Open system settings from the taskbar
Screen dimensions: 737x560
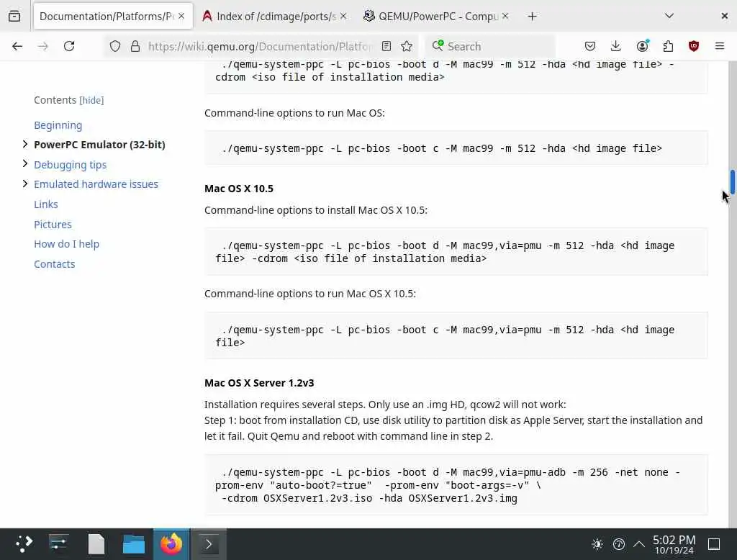pos(59,544)
